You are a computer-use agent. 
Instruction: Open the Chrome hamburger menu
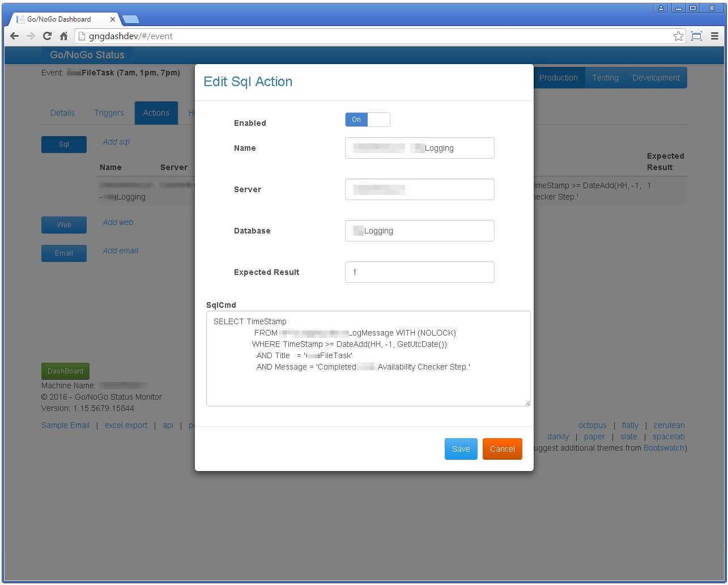pyautogui.click(x=714, y=36)
